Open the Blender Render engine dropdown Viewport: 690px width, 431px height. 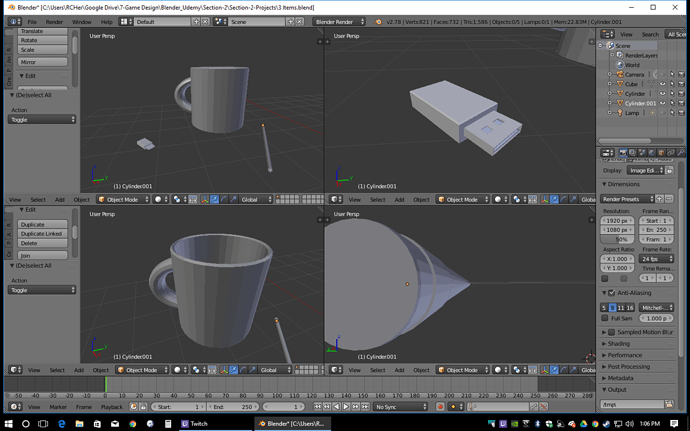point(339,22)
